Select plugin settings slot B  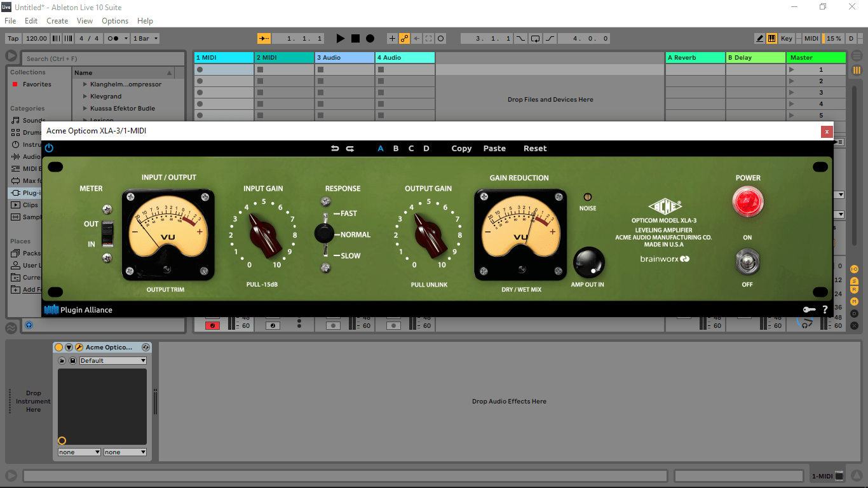pos(396,149)
